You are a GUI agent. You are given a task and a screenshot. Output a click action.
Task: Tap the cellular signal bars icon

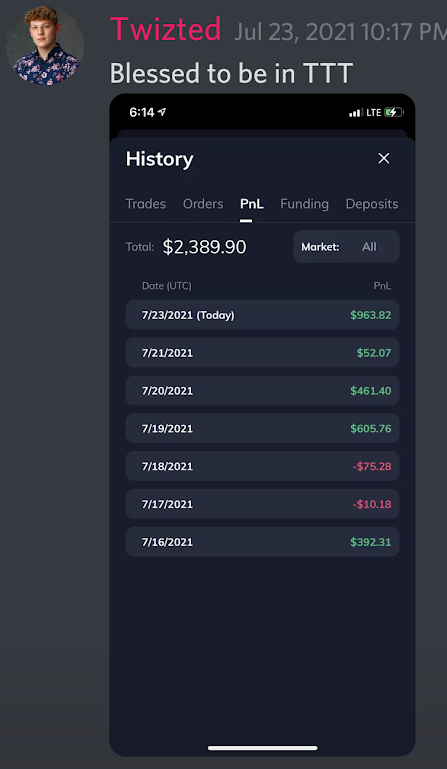click(x=355, y=113)
